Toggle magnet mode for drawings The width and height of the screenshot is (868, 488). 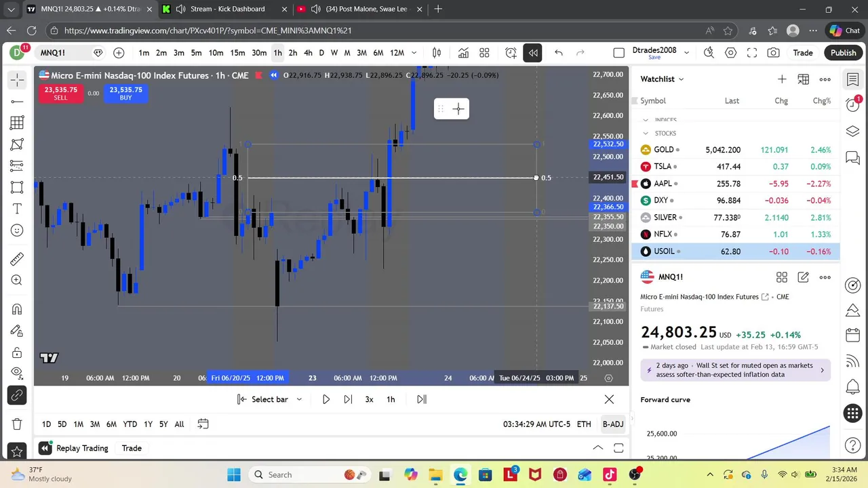17,309
